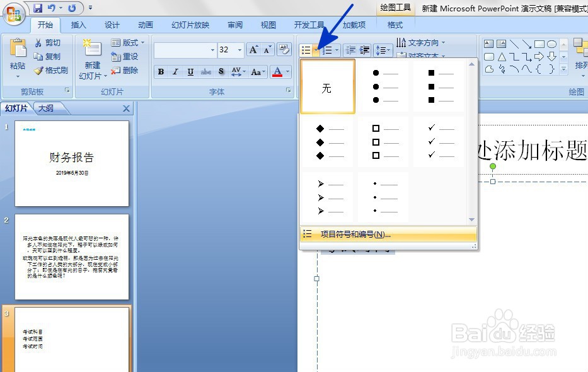588x372 pixels.
Task: Redo with the repeat arrow icon
Action: point(72,8)
